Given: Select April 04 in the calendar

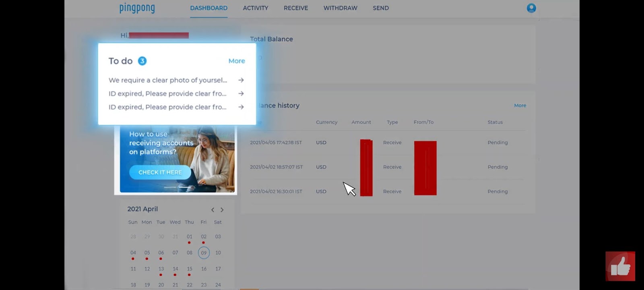Looking at the screenshot, I should 133,253.
